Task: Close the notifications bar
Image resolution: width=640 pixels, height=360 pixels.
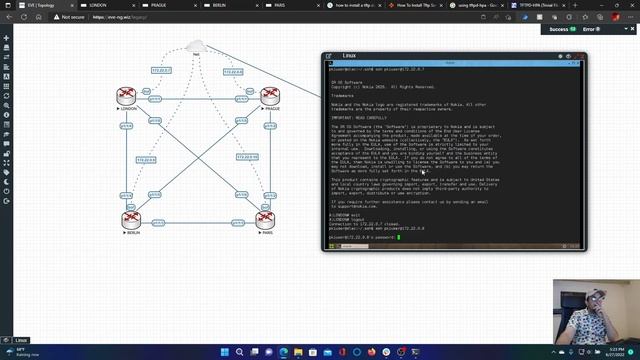Action: click(x=632, y=29)
